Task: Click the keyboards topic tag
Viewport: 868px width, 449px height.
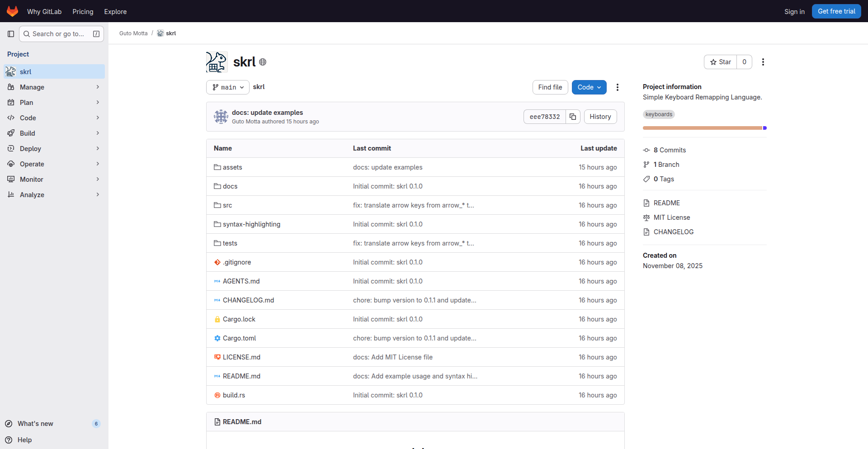Action: click(x=659, y=114)
